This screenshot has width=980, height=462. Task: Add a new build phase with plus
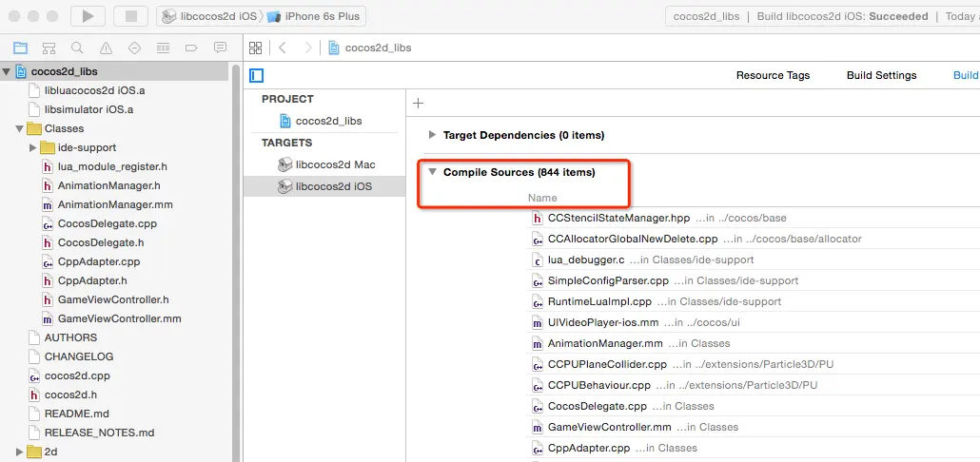[419, 103]
